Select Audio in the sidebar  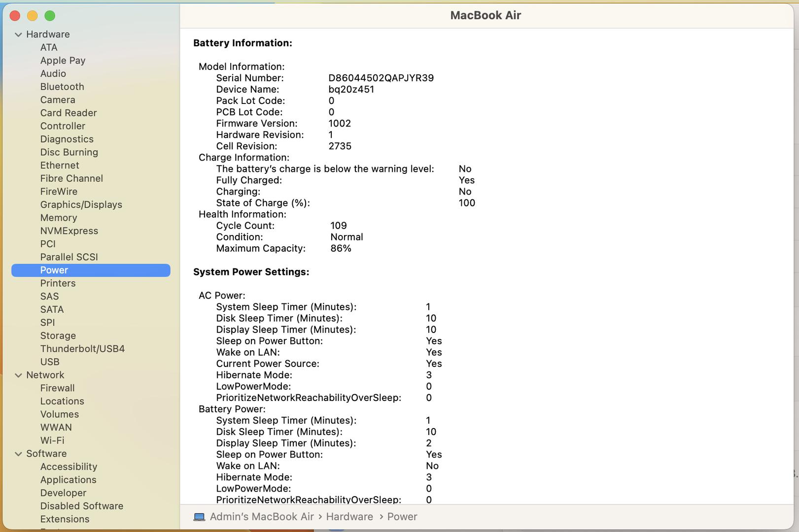pos(53,73)
